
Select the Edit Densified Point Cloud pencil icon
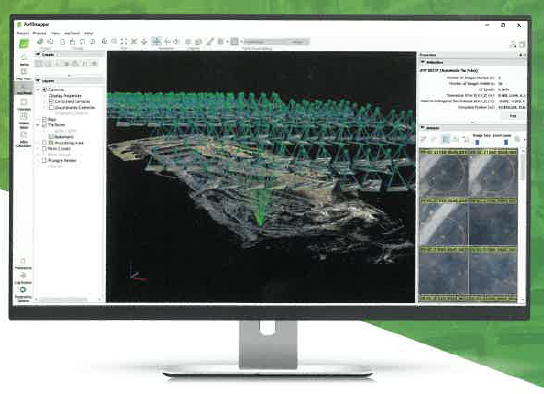(x=210, y=42)
